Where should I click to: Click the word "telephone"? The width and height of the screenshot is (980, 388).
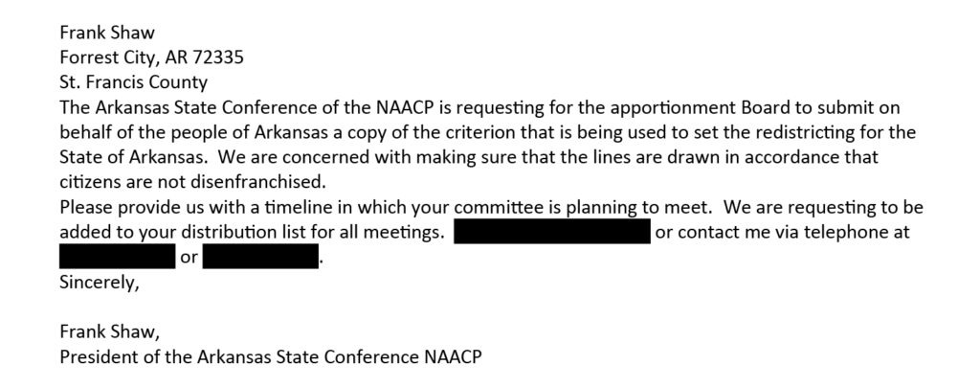tap(844, 233)
